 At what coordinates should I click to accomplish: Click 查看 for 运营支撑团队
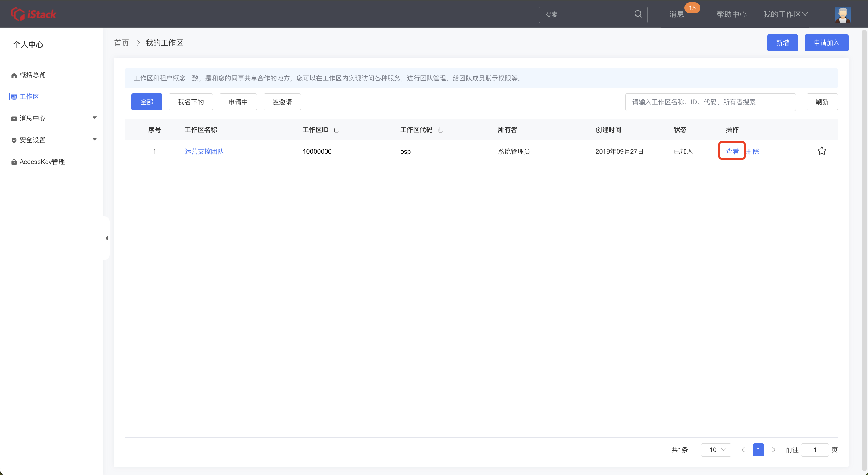pyautogui.click(x=732, y=152)
